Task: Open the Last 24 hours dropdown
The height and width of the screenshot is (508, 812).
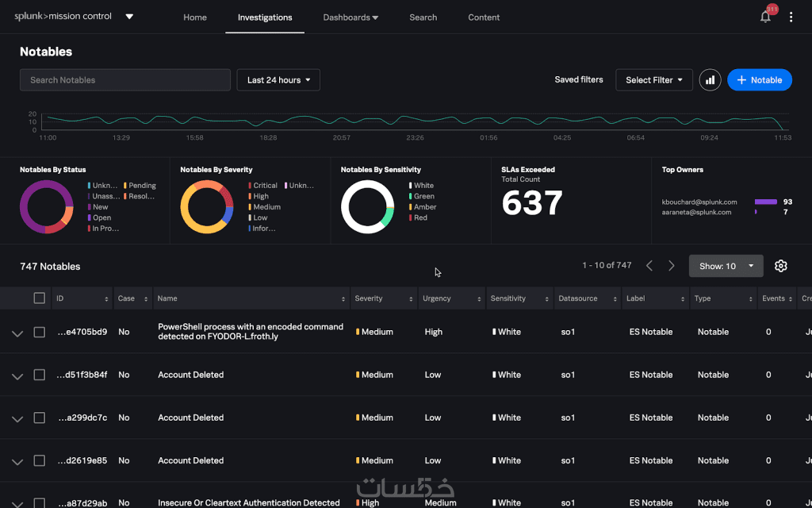Action: click(278, 80)
